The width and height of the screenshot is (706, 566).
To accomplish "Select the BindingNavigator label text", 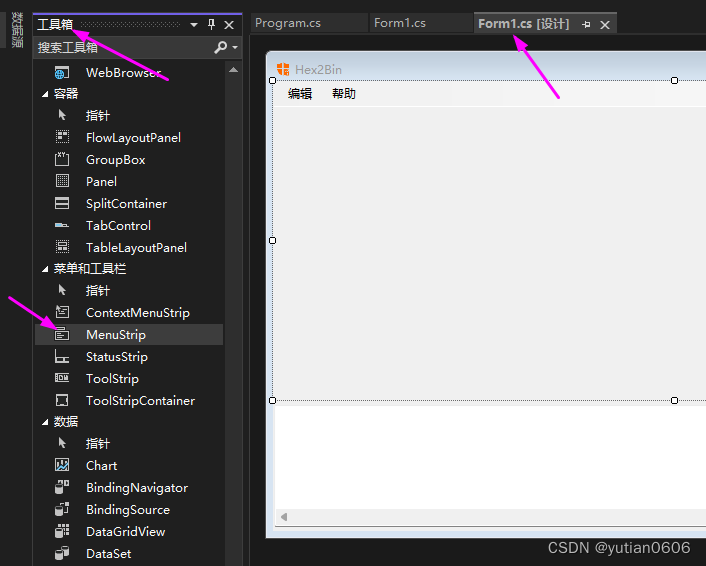I will pyautogui.click(x=137, y=488).
